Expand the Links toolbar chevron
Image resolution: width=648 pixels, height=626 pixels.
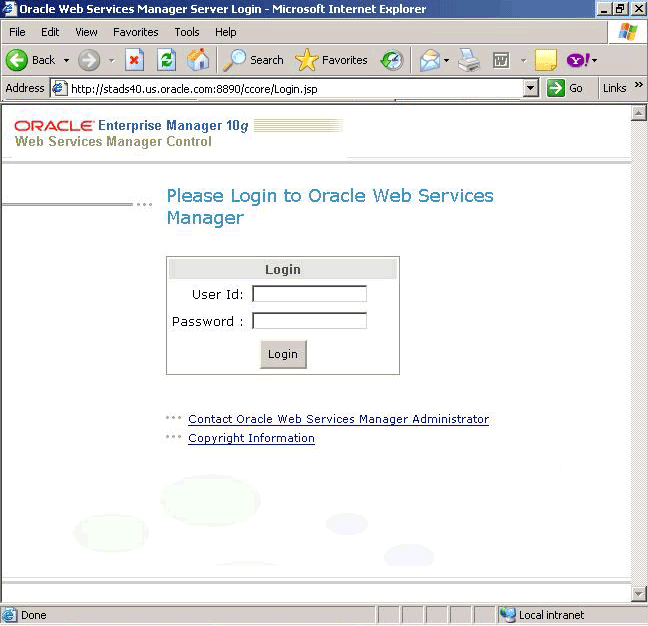click(x=638, y=85)
